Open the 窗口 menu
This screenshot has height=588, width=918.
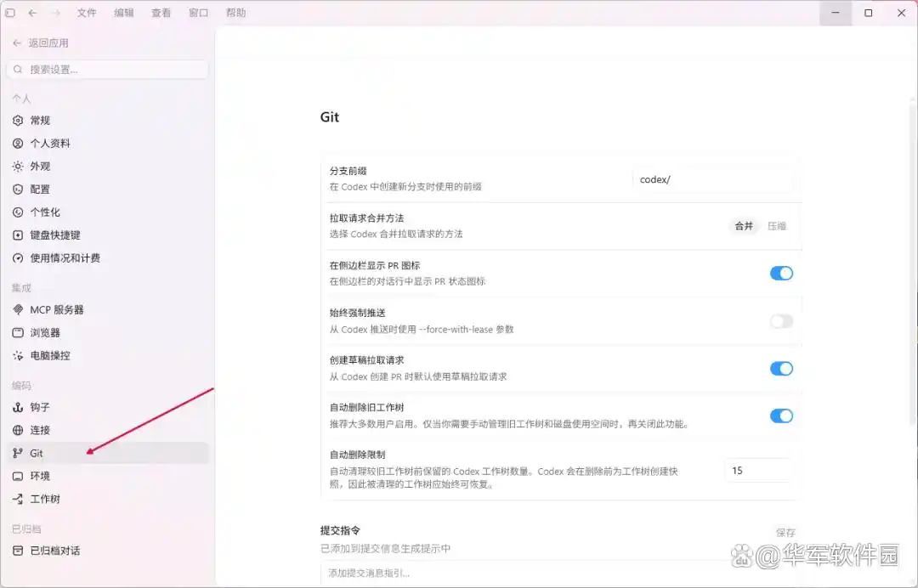coord(198,12)
